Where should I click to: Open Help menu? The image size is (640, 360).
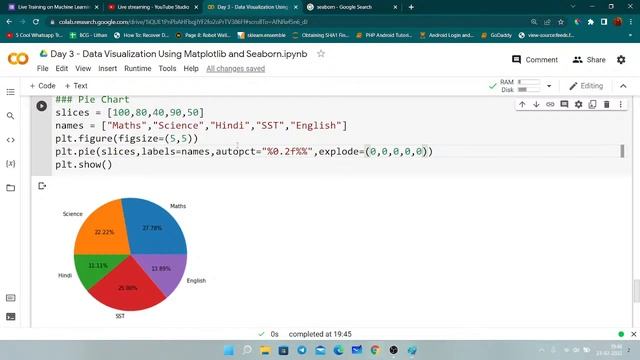pos(191,69)
